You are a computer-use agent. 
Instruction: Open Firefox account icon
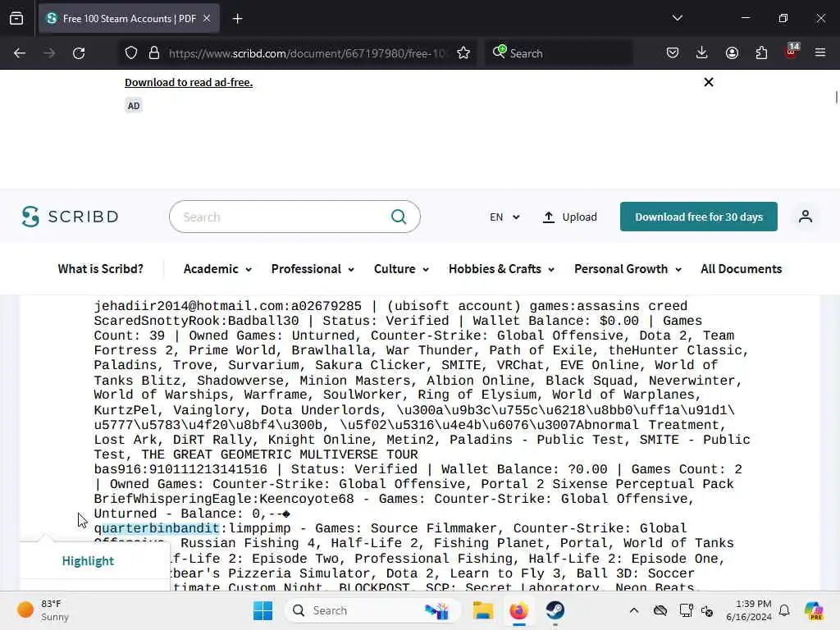[732, 52]
